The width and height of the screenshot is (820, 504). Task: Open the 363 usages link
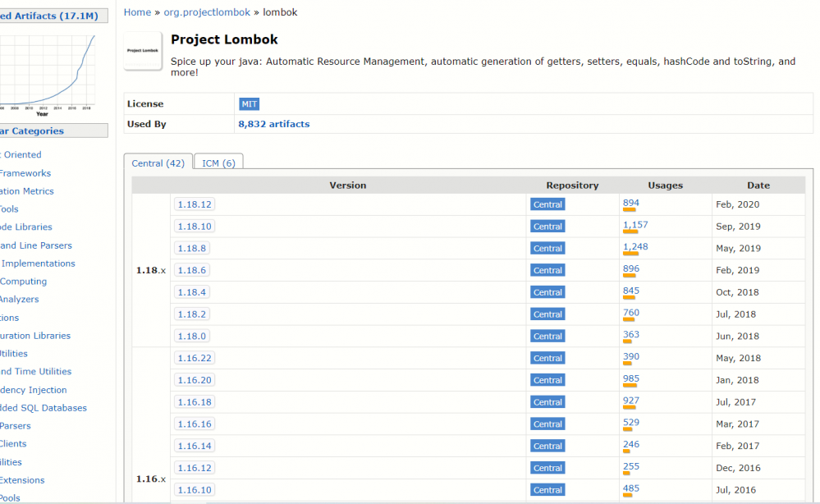pyautogui.click(x=630, y=335)
